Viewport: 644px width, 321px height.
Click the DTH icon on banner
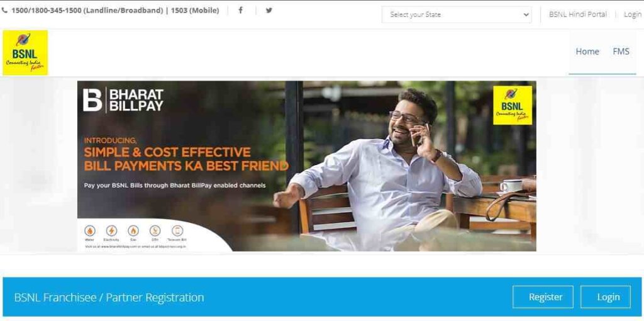155,230
